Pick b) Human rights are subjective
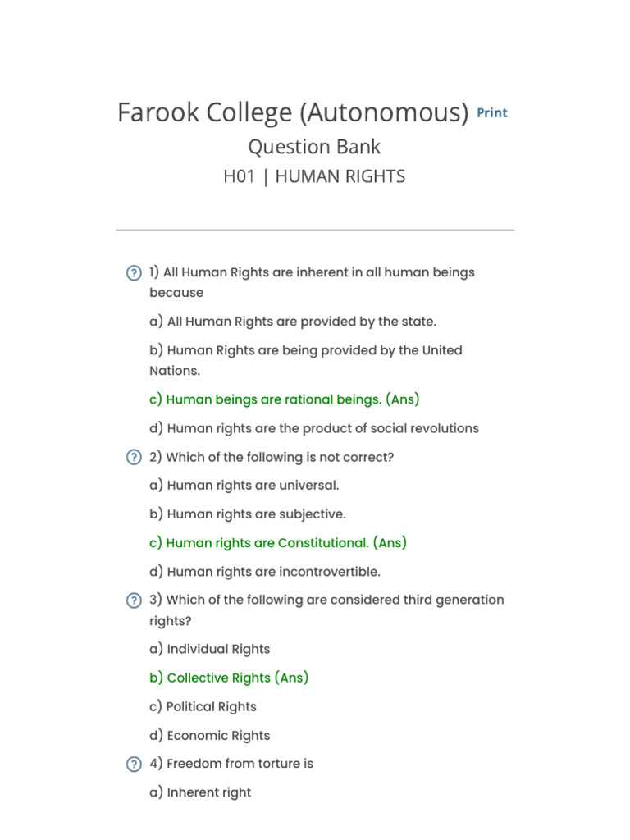630x840 pixels. point(248,514)
